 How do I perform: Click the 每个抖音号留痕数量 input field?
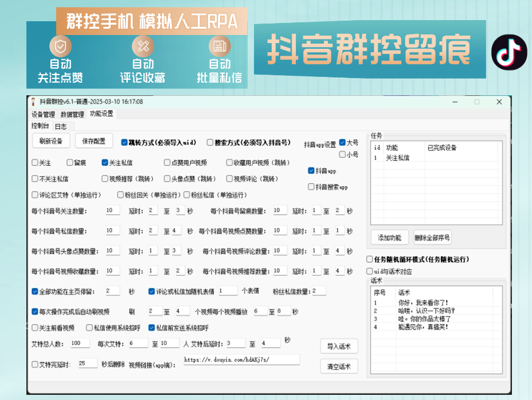[280, 210]
